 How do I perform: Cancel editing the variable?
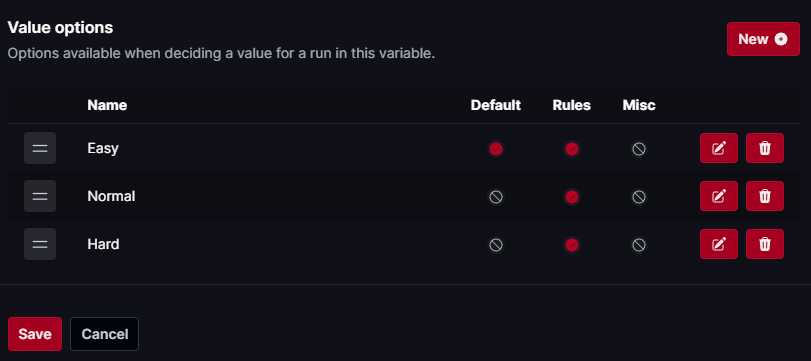tap(104, 334)
